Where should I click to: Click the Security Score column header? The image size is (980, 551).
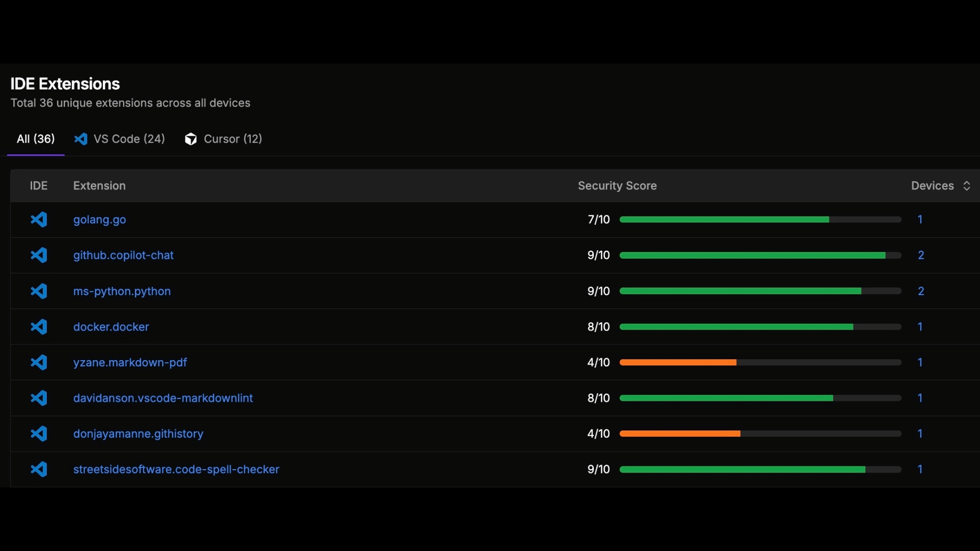pyautogui.click(x=617, y=186)
